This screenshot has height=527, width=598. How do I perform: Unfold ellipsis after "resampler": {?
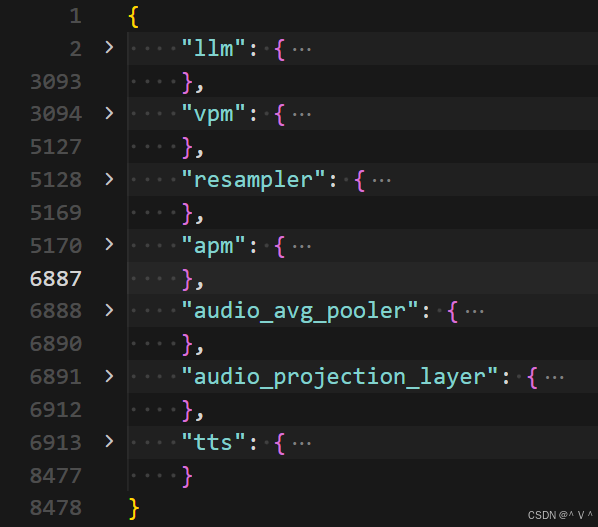[381, 181]
